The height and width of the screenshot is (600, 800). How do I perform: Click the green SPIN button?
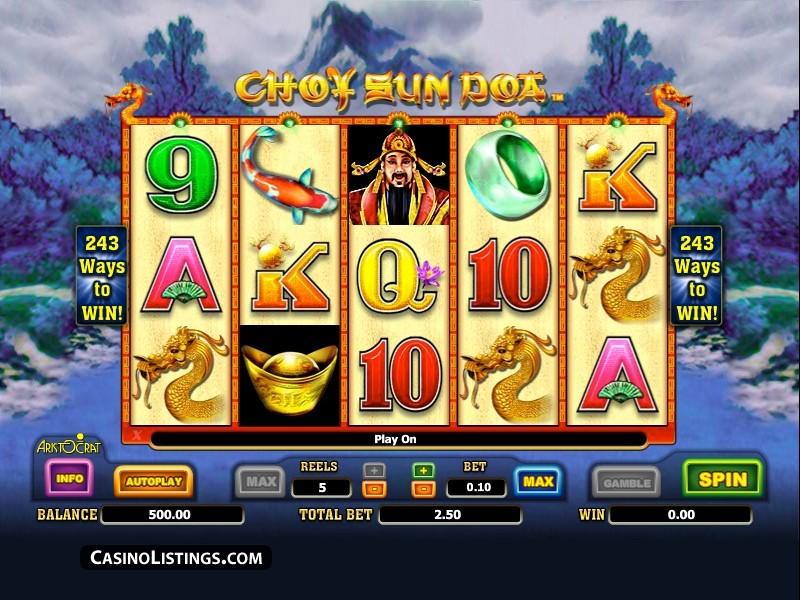pyautogui.click(x=722, y=479)
